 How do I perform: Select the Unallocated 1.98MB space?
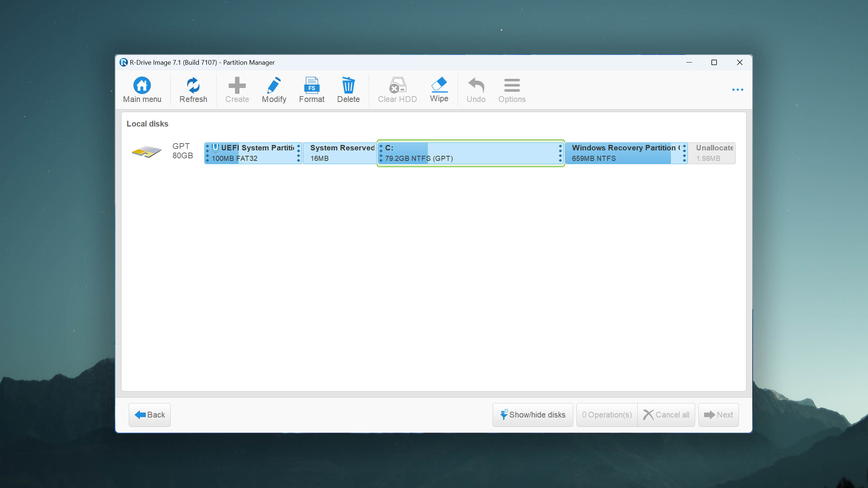(711, 153)
